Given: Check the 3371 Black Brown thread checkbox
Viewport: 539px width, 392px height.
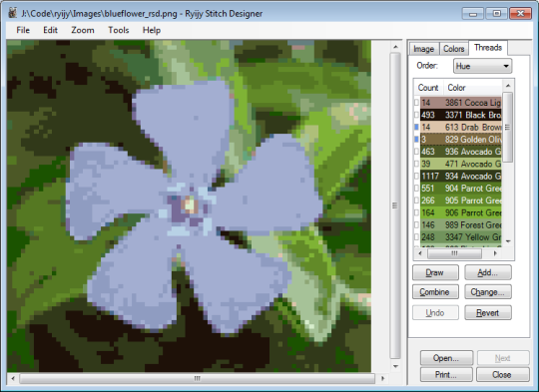Looking at the screenshot, I should click(416, 115).
